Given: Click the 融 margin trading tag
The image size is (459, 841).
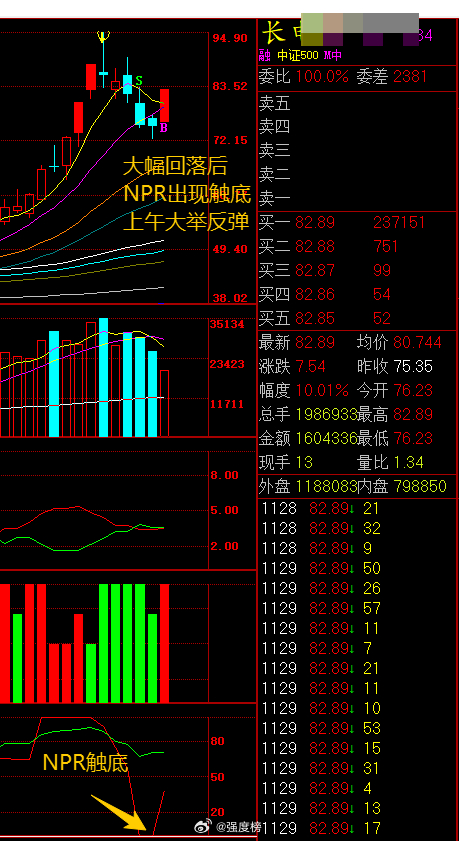Looking at the screenshot, I should (265, 55).
